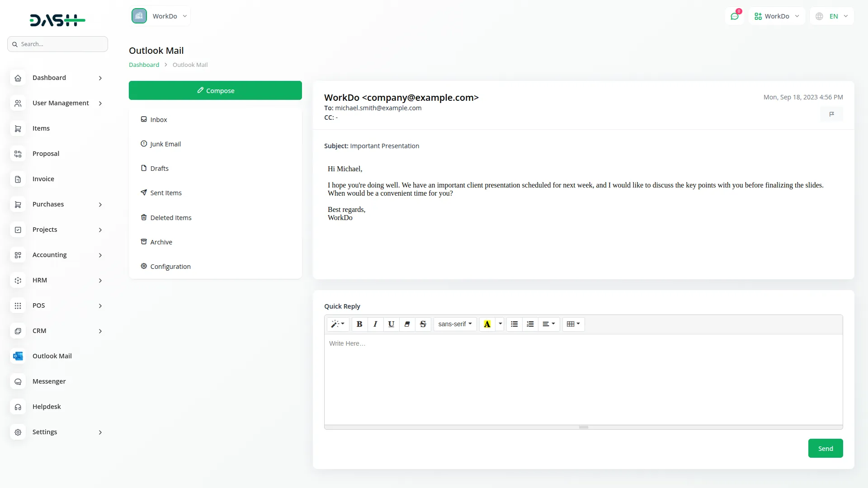Follow the Dashboard breadcrumb link
The image size is (868, 488).
144,65
